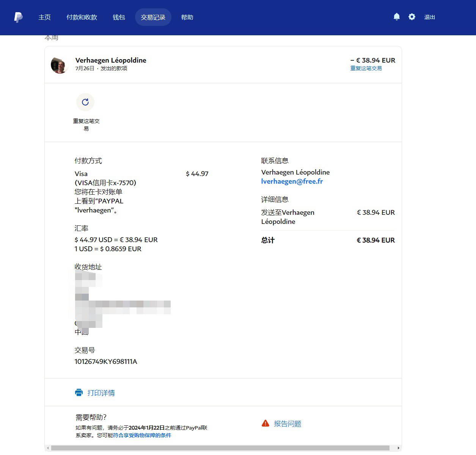
Task: Click the 报告问题 link
Action: 287,424
